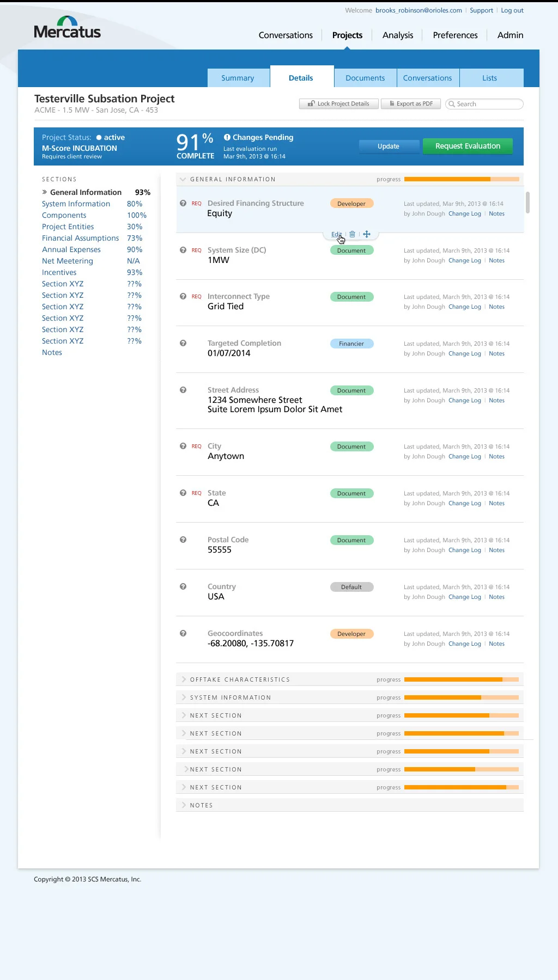Click Financier tag on Targeted Completion
This screenshot has width=558, height=980.
(351, 344)
